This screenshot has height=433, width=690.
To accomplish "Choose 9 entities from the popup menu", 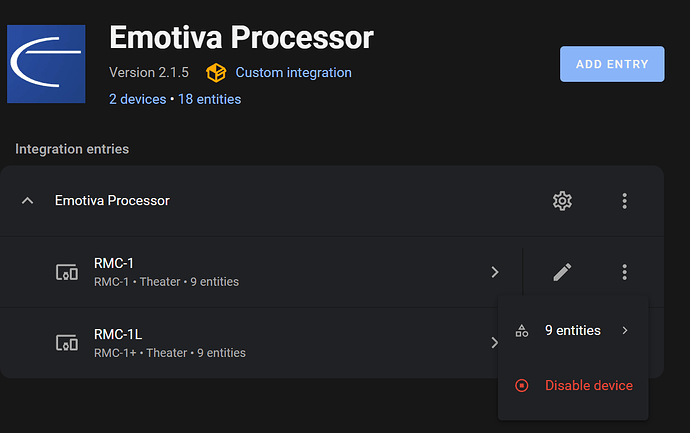I will click(573, 330).
